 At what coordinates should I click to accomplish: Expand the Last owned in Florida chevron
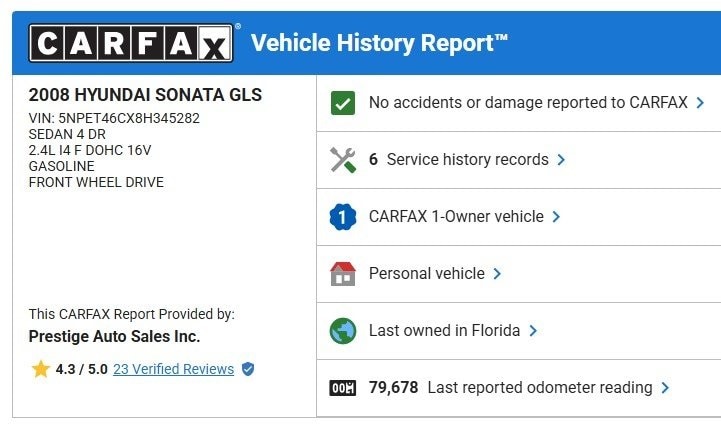click(533, 331)
